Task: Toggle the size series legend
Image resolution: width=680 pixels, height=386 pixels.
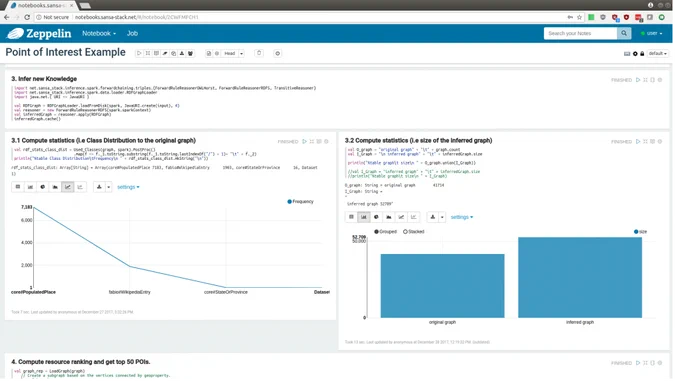Action: 640,232
